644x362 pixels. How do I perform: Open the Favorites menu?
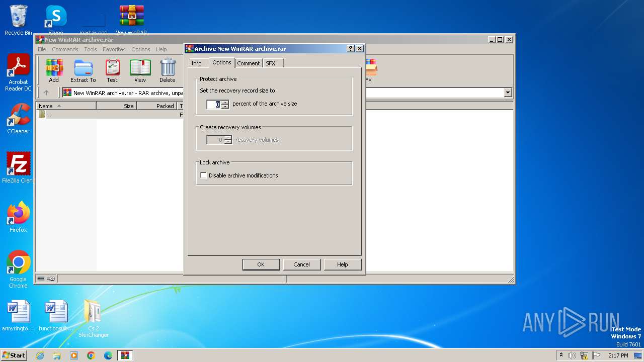[114, 49]
